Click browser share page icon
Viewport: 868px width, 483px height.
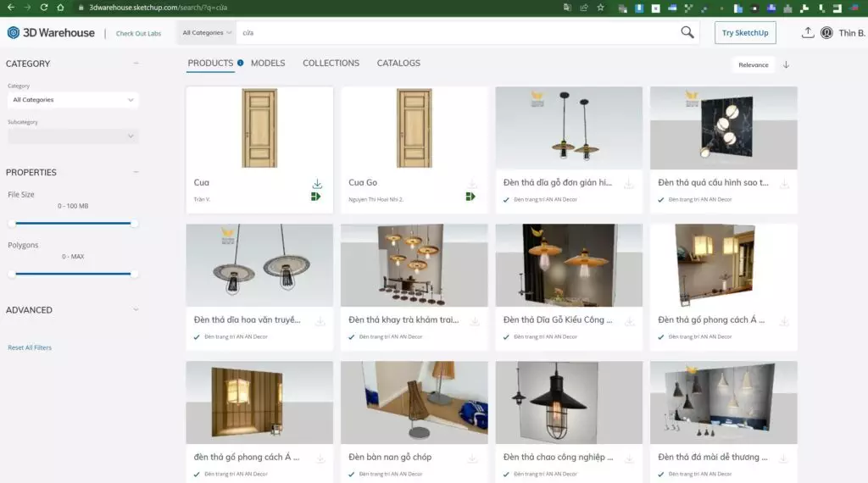point(584,8)
